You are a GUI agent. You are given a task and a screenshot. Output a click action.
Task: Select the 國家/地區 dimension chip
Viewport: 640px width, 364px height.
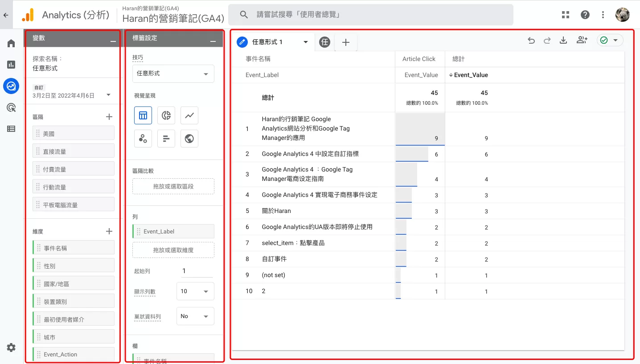(74, 284)
